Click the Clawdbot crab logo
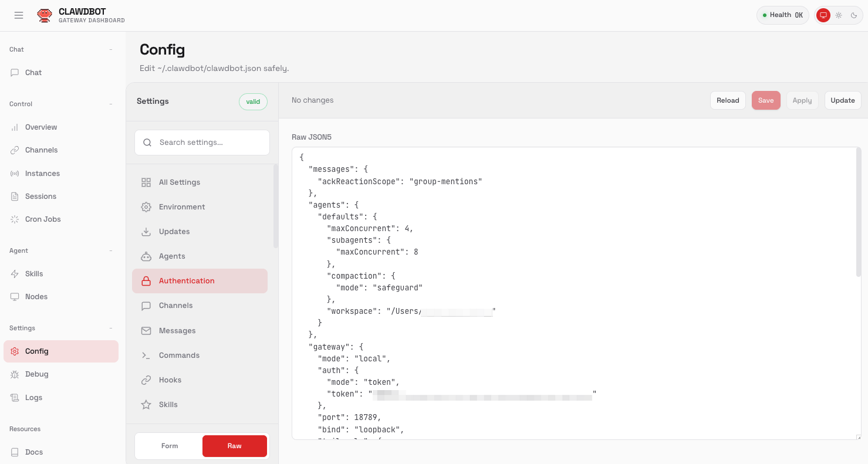This screenshot has height=464, width=868. tap(44, 15)
